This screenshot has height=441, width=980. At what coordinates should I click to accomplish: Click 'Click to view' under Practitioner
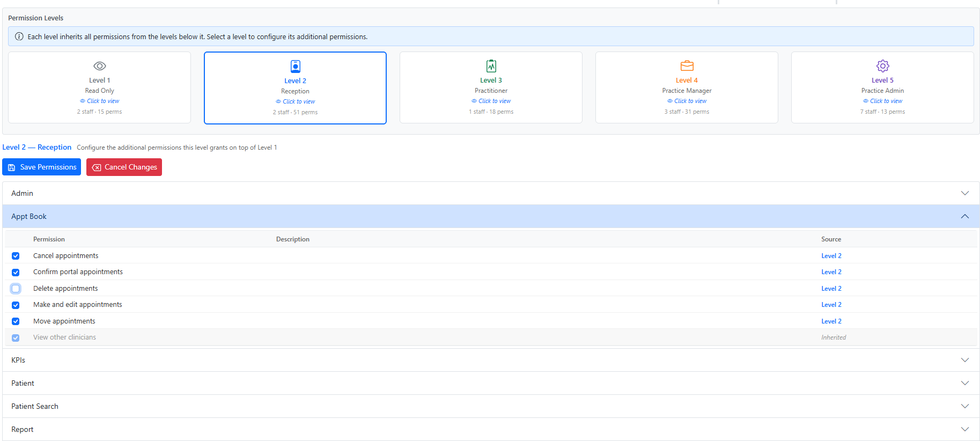(x=495, y=101)
